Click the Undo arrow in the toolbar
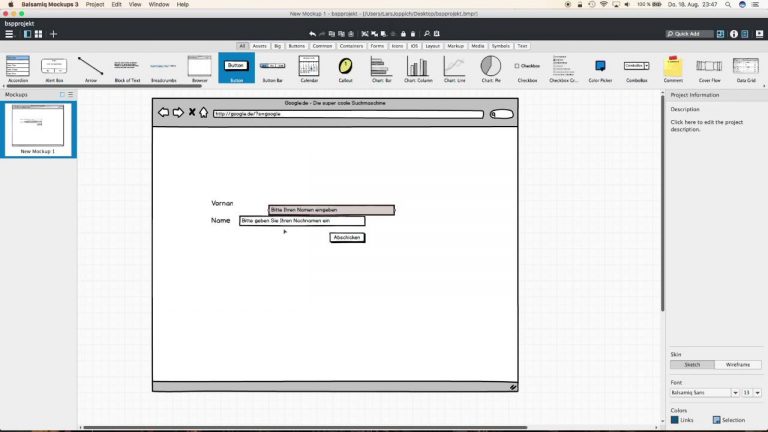This screenshot has width=768, height=432. pos(312,34)
